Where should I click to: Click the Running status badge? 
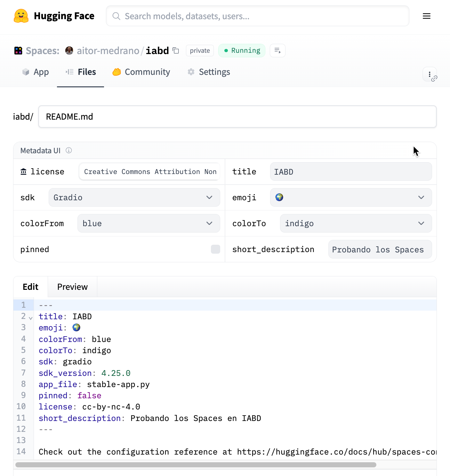(242, 51)
